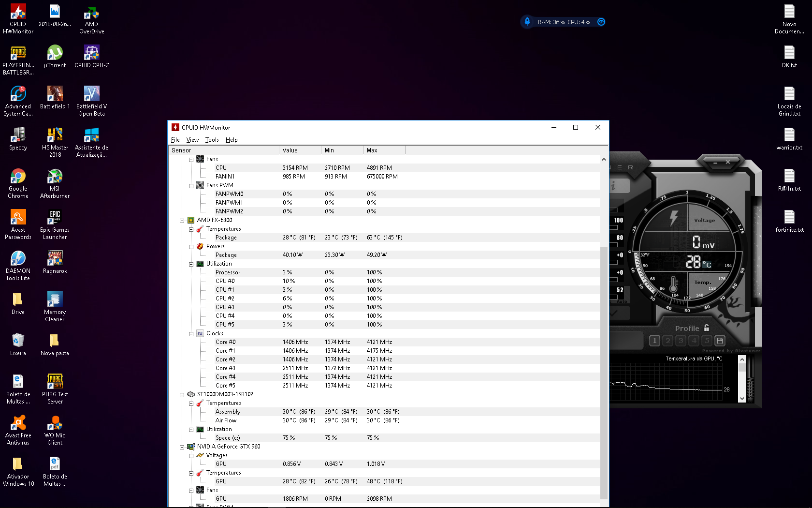The width and height of the screenshot is (812, 508).
Task: Launch PLAYERUNKNOWN'S BATTLEGROUNDS shortcut
Action: click(x=18, y=60)
